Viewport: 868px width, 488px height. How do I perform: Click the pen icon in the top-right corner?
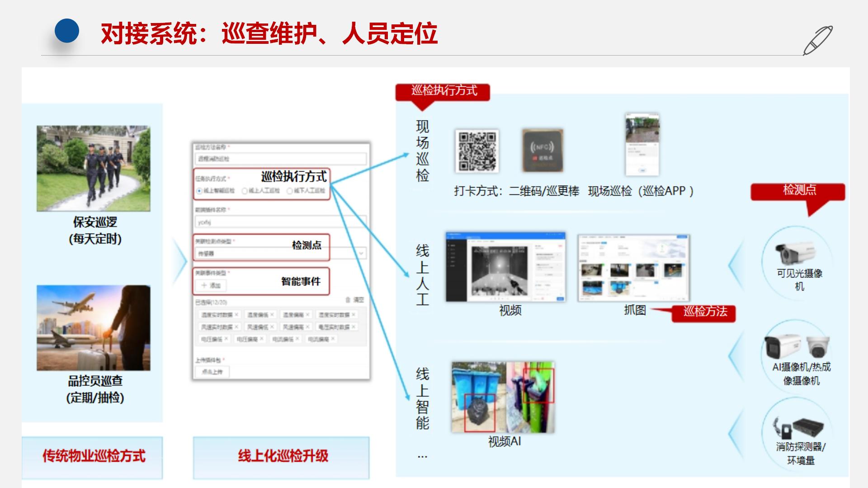point(819,38)
